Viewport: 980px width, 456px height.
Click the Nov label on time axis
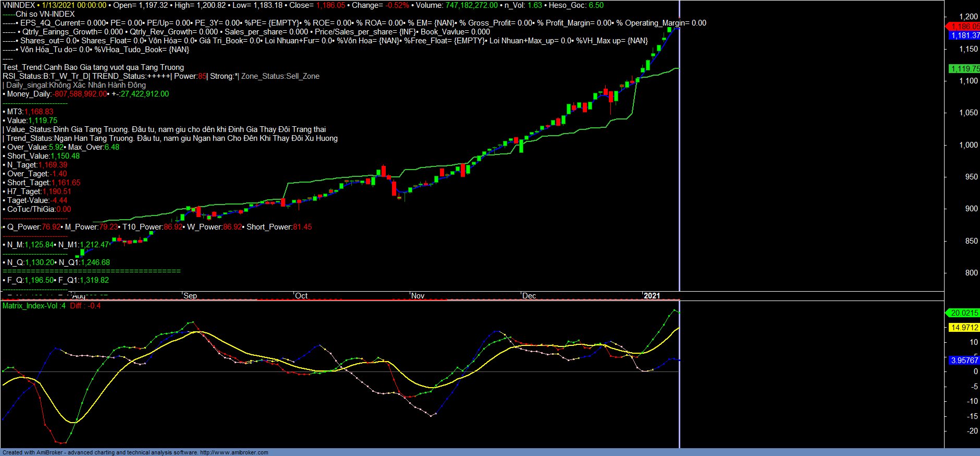[x=418, y=296]
